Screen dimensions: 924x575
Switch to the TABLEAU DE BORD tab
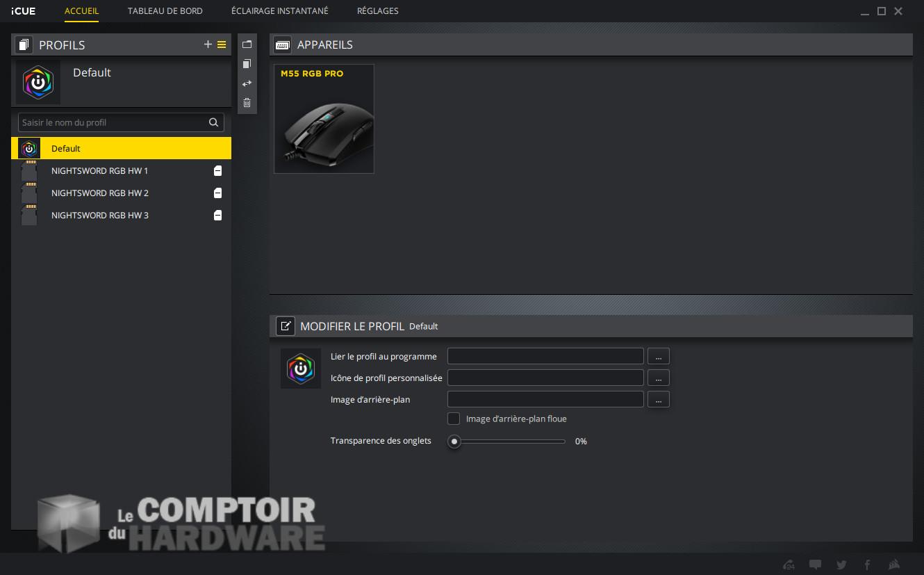point(165,10)
